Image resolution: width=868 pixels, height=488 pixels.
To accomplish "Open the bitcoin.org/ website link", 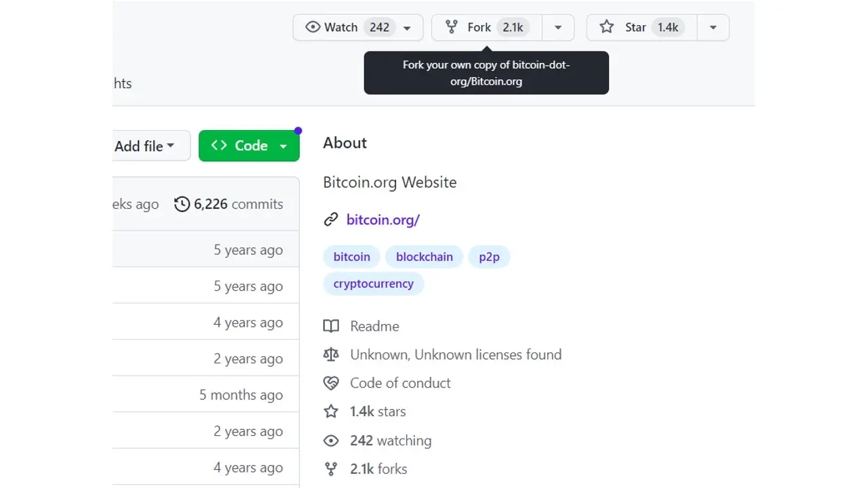I will 383,220.
